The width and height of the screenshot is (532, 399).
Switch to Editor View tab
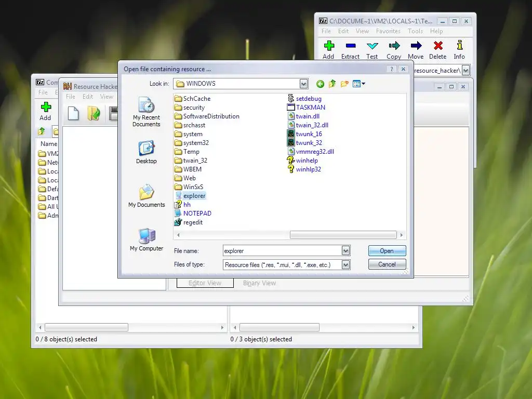click(205, 283)
